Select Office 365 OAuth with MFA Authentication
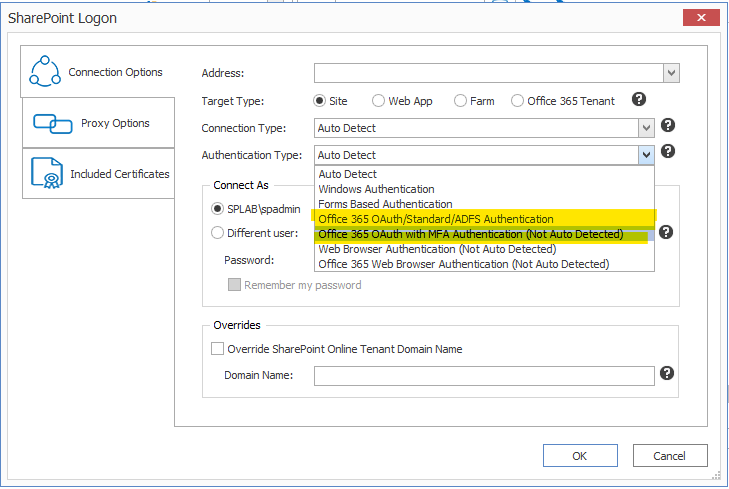The height and width of the screenshot is (489, 729). point(484,234)
